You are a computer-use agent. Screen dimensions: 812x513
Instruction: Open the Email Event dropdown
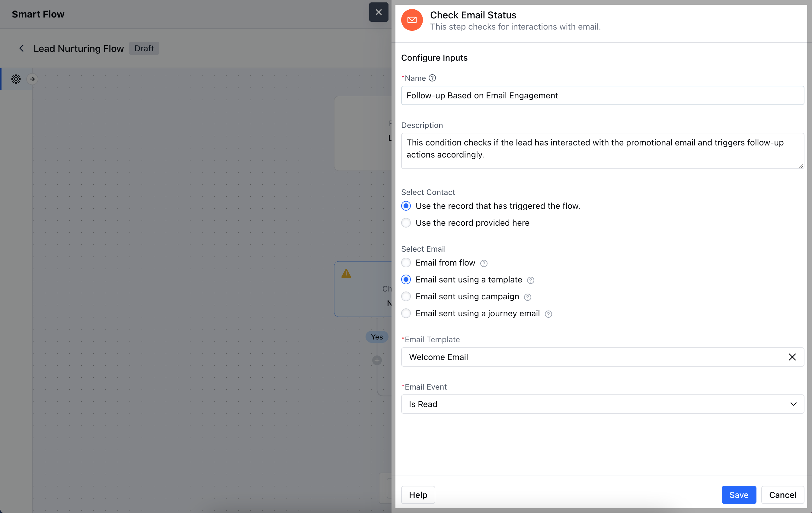602,404
